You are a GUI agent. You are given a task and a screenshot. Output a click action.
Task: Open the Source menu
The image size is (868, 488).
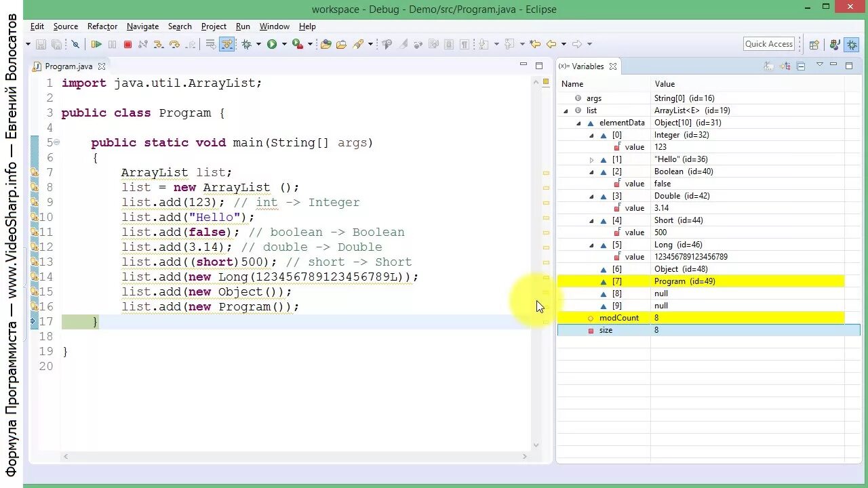pyautogui.click(x=66, y=26)
